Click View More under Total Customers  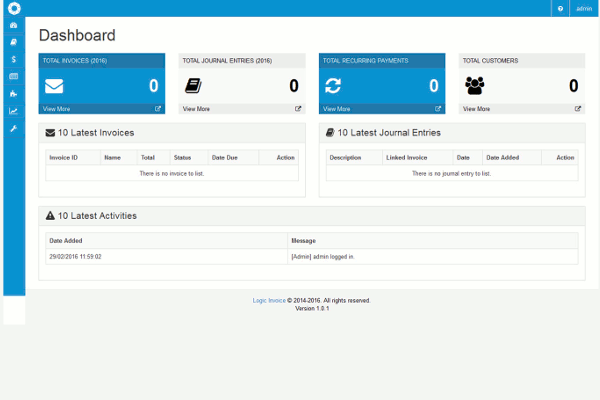[x=476, y=109]
